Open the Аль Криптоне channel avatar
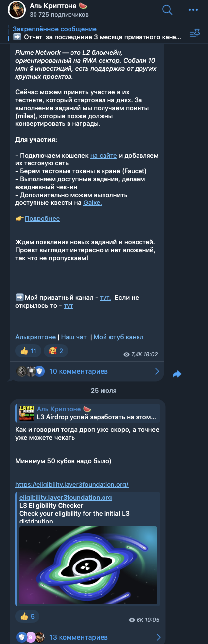 click(x=16, y=10)
